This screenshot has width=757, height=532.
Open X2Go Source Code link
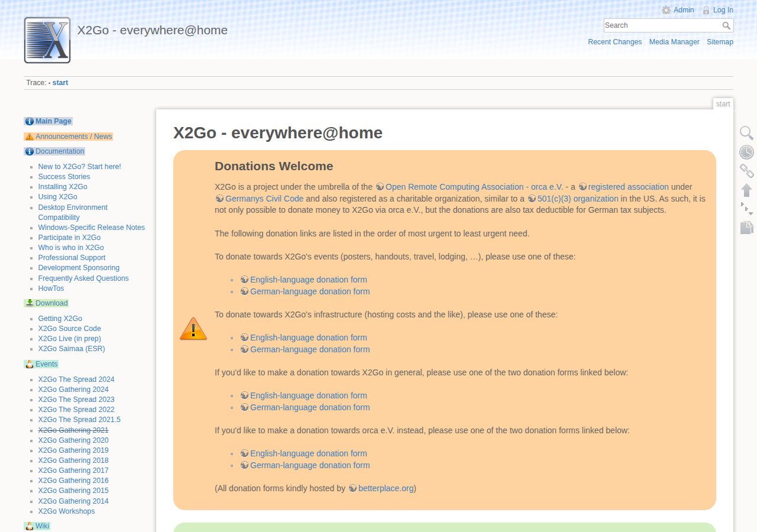[x=69, y=329]
